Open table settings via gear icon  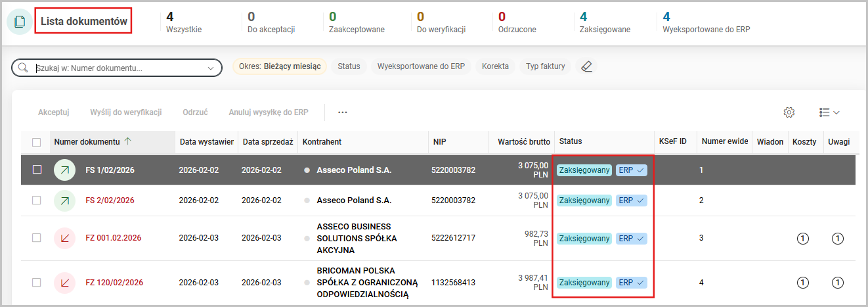tap(789, 112)
